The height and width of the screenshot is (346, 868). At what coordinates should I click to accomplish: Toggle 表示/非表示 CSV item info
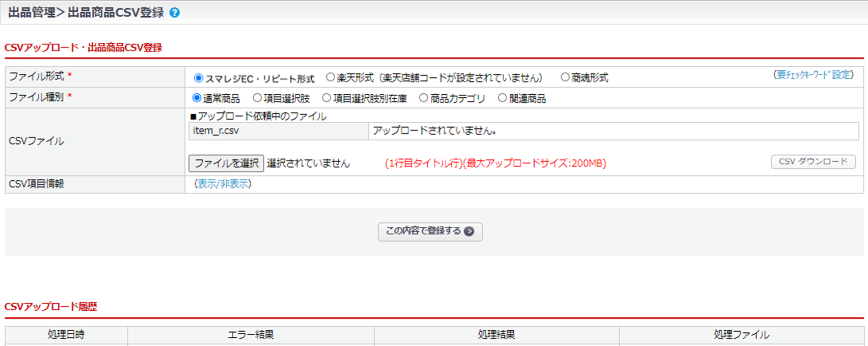223,184
